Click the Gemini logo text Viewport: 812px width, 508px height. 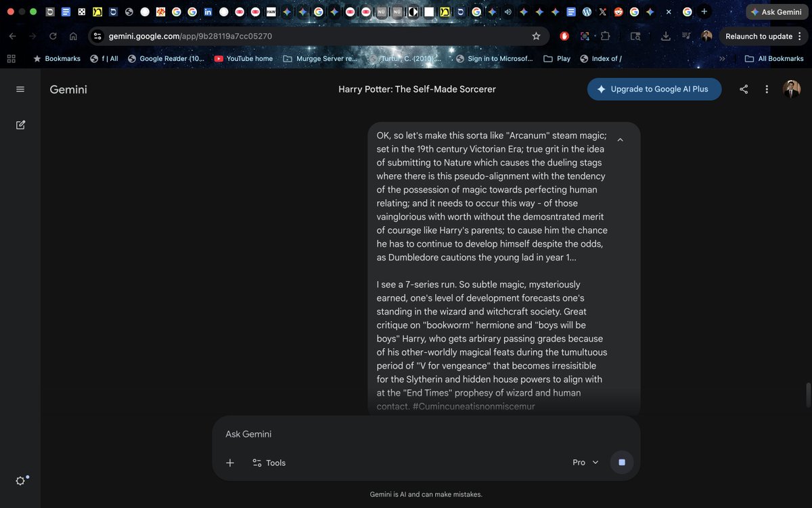click(x=68, y=89)
